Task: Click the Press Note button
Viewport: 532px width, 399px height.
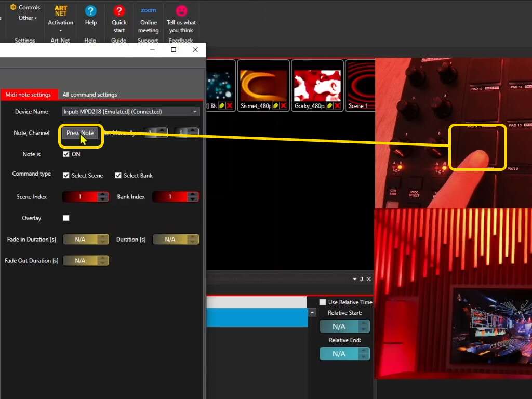Action: tap(80, 133)
